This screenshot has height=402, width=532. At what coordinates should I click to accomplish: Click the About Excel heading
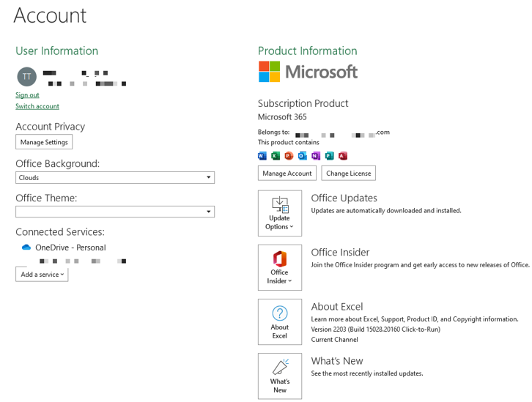337,307
